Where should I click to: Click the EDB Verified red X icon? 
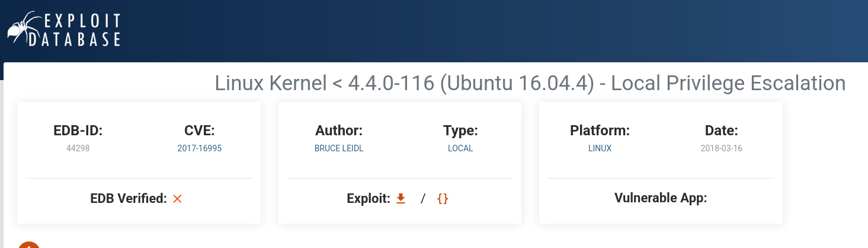[x=177, y=199]
